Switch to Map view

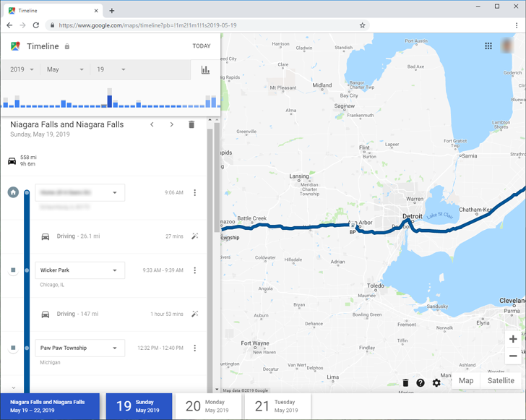click(x=466, y=380)
